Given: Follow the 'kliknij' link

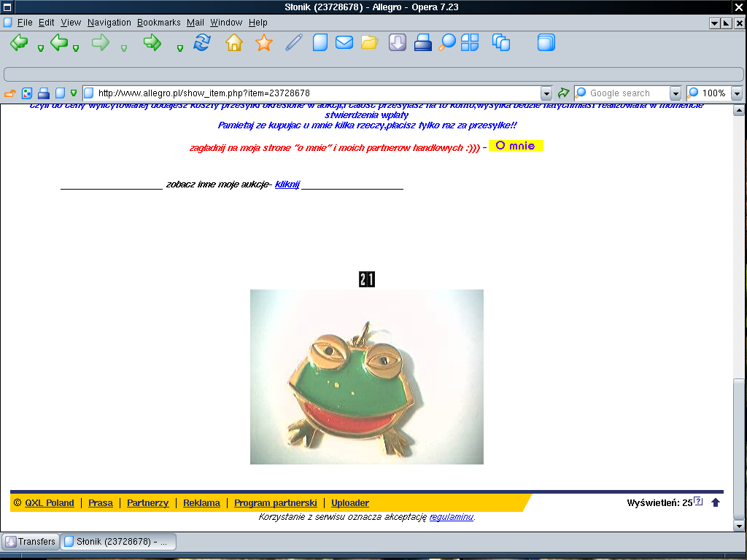Looking at the screenshot, I should [287, 184].
